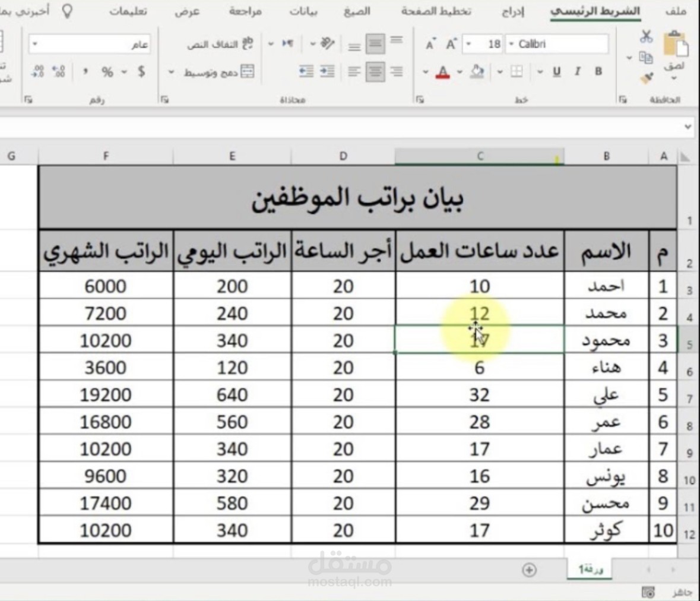Click the right-to-left text direction icon

(288, 44)
